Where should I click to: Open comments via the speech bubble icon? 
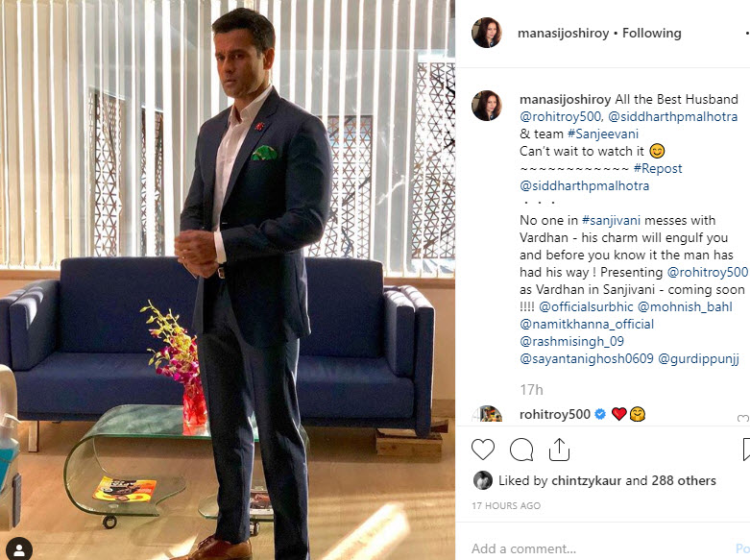point(521,450)
